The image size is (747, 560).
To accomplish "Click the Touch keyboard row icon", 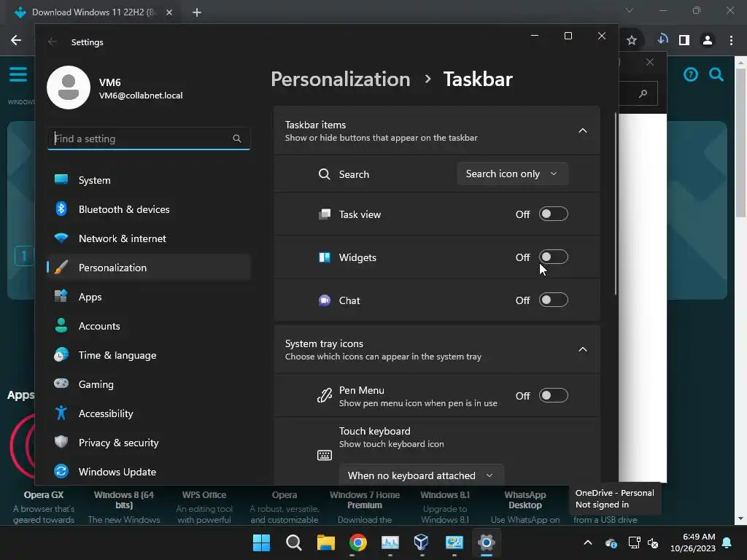I will (x=325, y=455).
